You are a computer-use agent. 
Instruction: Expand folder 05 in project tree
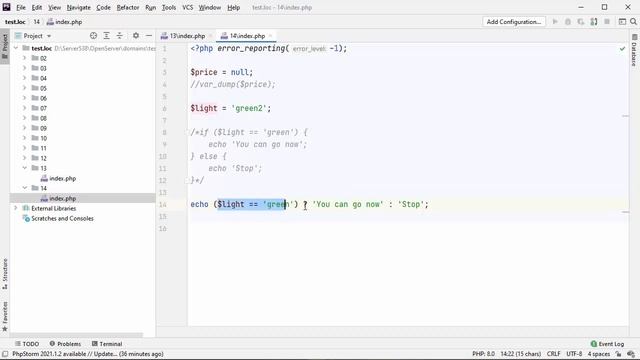click(24, 88)
